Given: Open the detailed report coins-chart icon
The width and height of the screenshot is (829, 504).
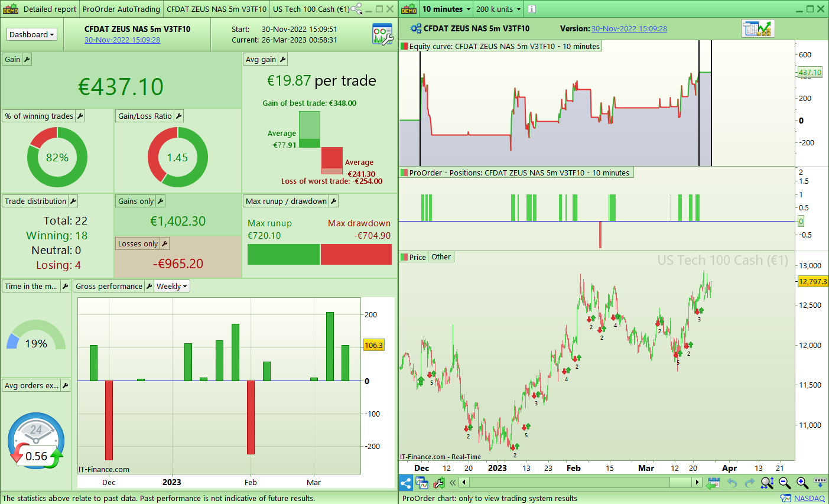Looking at the screenshot, I should pos(758,28).
